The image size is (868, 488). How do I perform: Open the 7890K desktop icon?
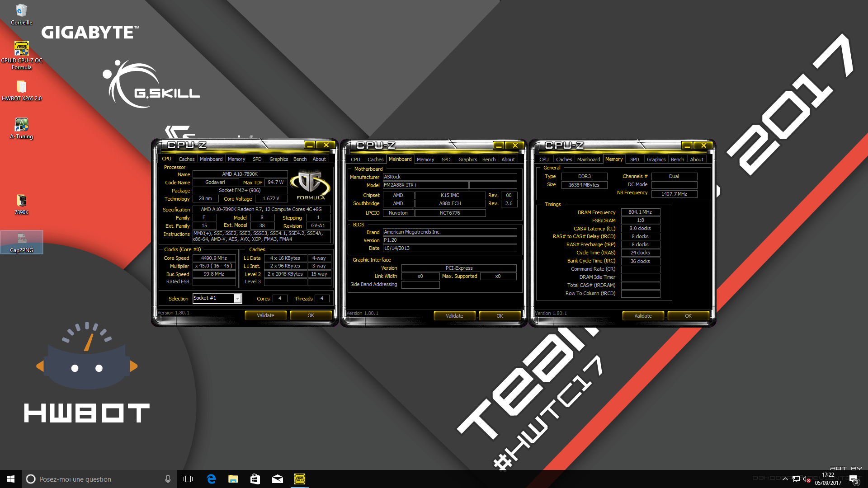(21, 204)
